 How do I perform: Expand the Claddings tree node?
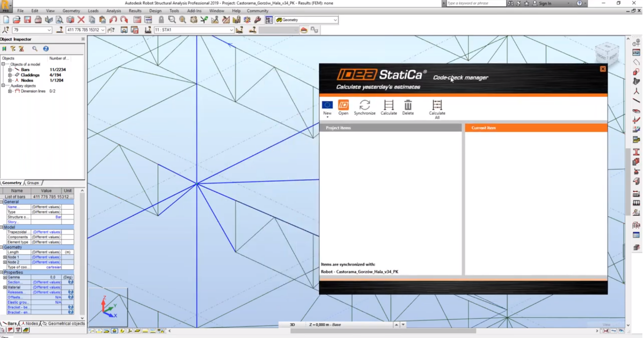(x=10, y=75)
